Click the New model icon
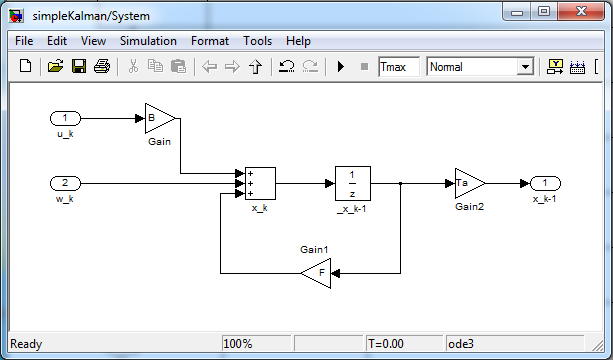 click(25, 66)
